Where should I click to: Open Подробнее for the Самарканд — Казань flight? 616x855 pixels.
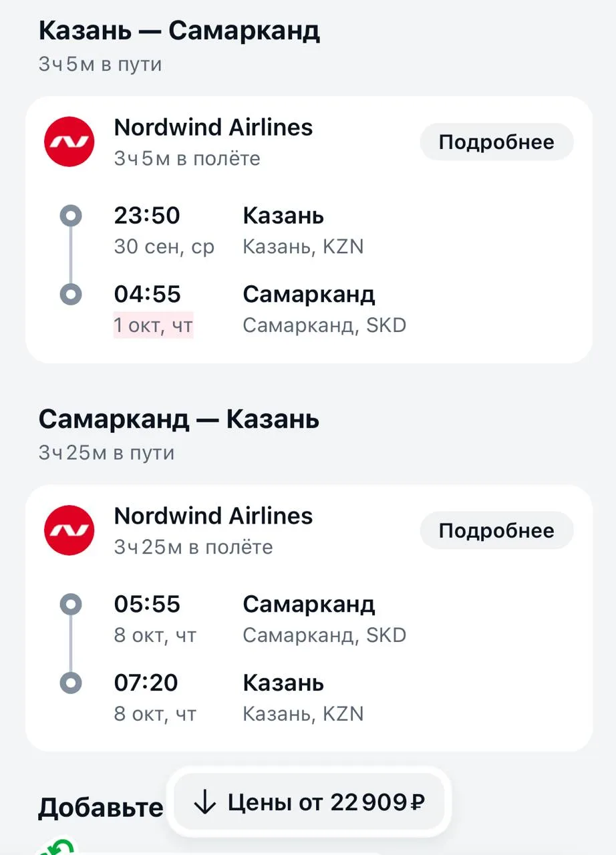(x=496, y=530)
